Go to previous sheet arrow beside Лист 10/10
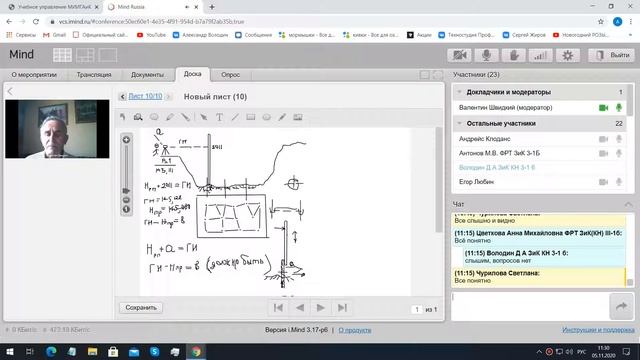The width and height of the screenshot is (640, 360). [x=122, y=97]
